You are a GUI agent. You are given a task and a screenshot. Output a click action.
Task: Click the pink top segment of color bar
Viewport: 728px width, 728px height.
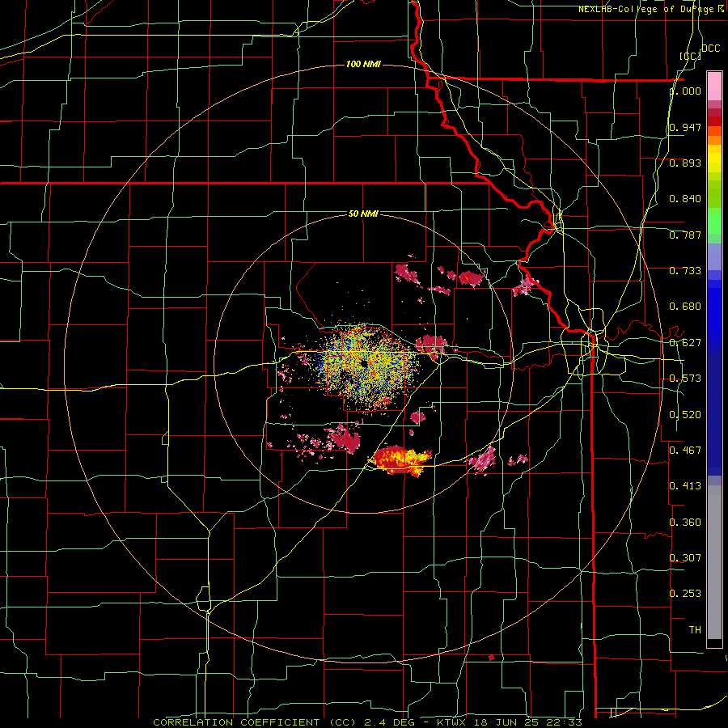pos(714,86)
